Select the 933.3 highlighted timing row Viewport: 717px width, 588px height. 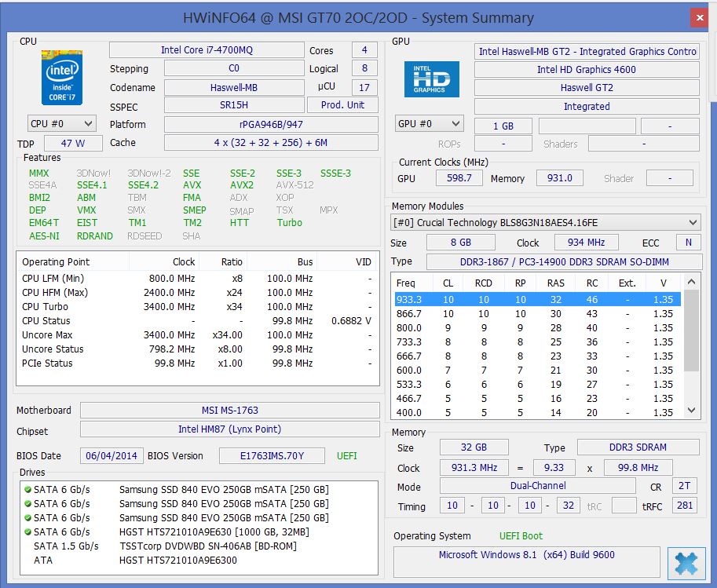point(538,299)
